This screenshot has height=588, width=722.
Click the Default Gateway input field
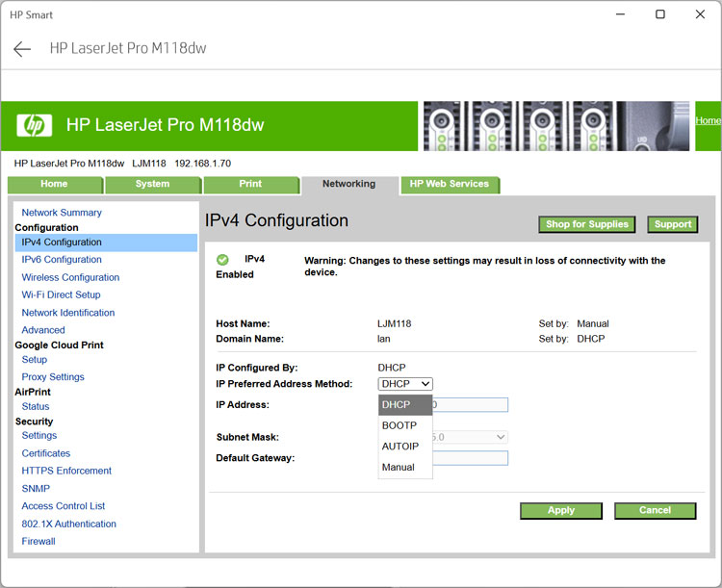[470, 458]
